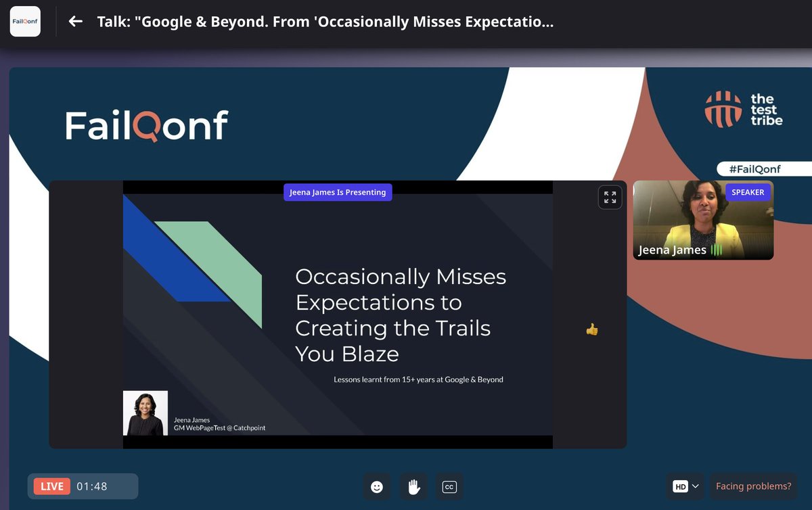Click the LIVE indicator badge
The height and width of the screenshot is (510, 812).
click(x=52, y=486)
